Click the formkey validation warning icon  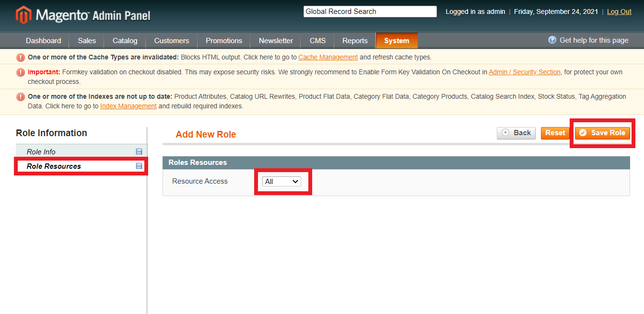21,72
